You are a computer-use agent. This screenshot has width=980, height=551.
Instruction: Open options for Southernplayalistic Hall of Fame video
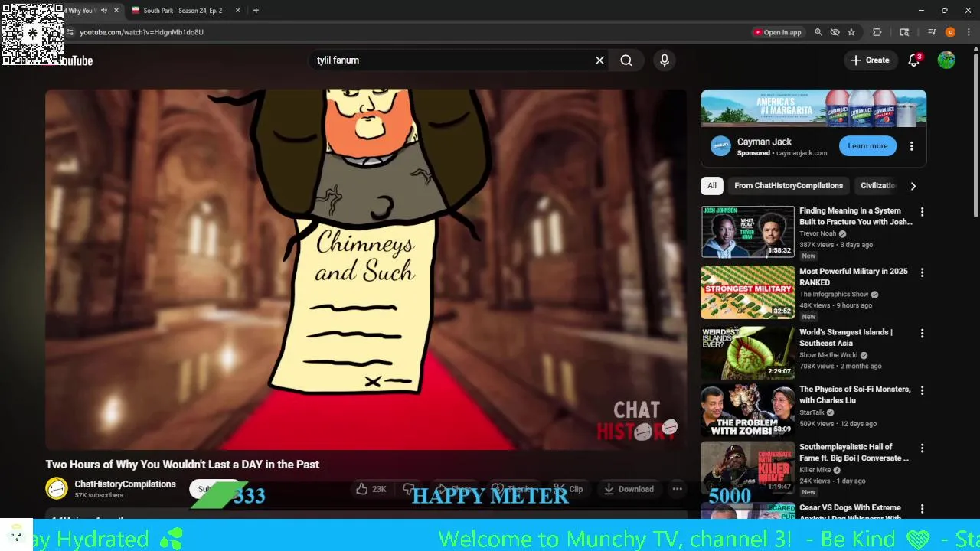coord(922,448)
